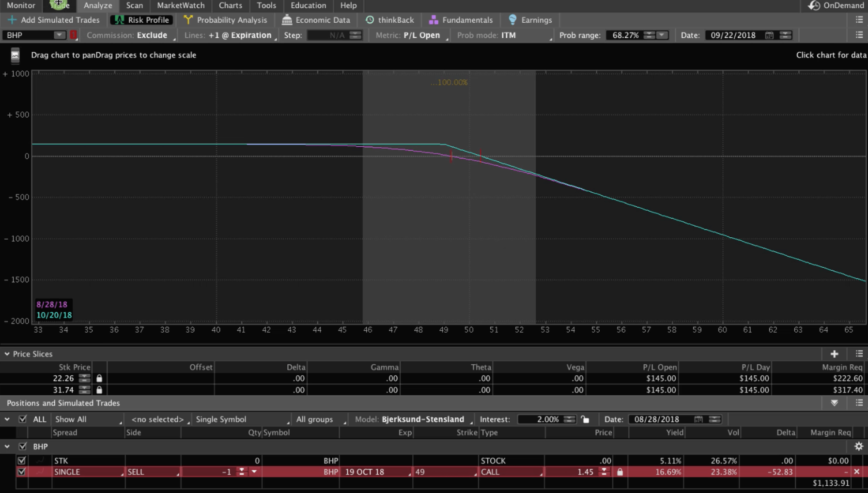Open the Earnings tab
Viewport: 868px width, 493px height.
point(530,20)
